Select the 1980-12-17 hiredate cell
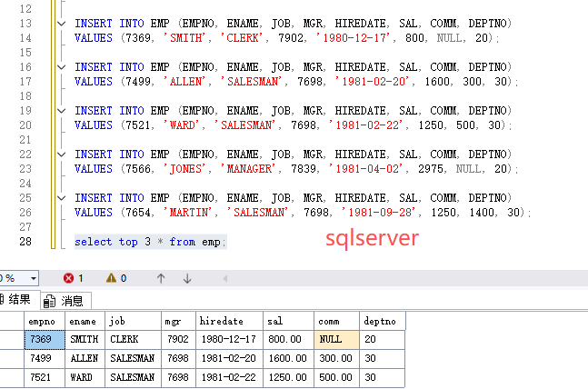The width and height of the screenshot is (588, 389). point(230,340)
